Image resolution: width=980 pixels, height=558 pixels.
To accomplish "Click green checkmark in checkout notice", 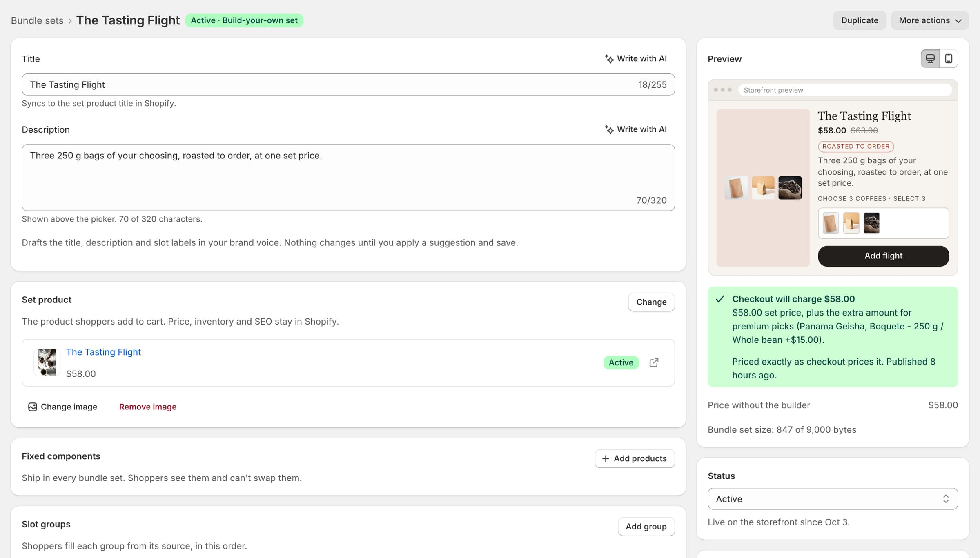I will [x=720, y=299].
